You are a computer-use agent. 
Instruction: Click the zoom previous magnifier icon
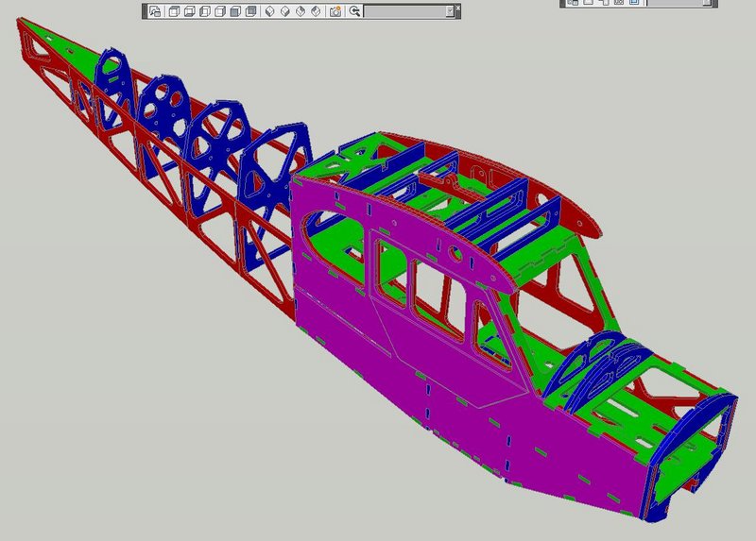355,11
